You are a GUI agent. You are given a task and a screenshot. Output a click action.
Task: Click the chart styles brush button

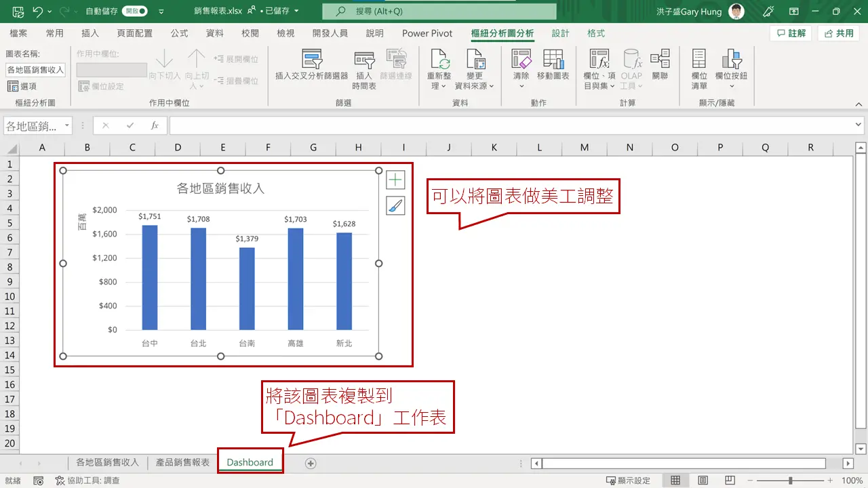click(x=395, y=205)
